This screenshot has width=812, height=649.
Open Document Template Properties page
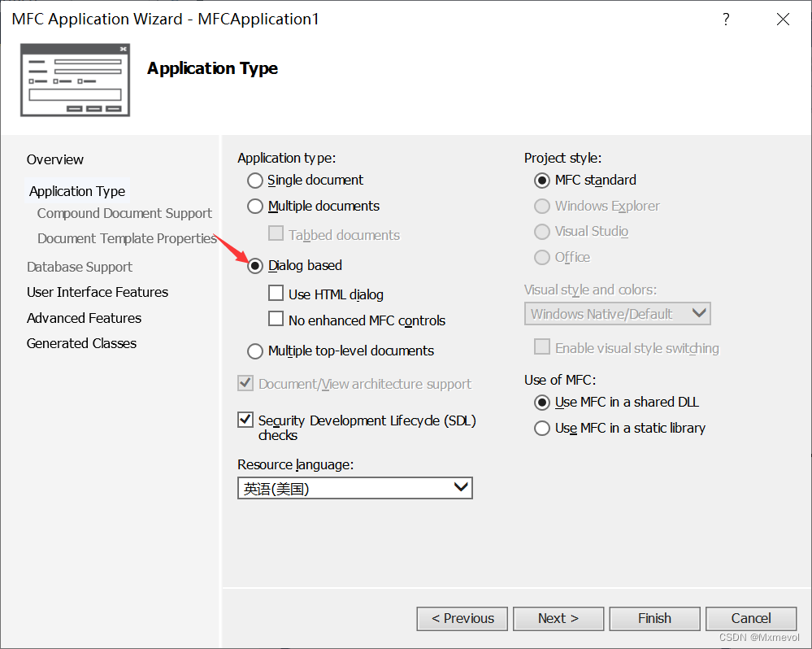pos(127,239)
